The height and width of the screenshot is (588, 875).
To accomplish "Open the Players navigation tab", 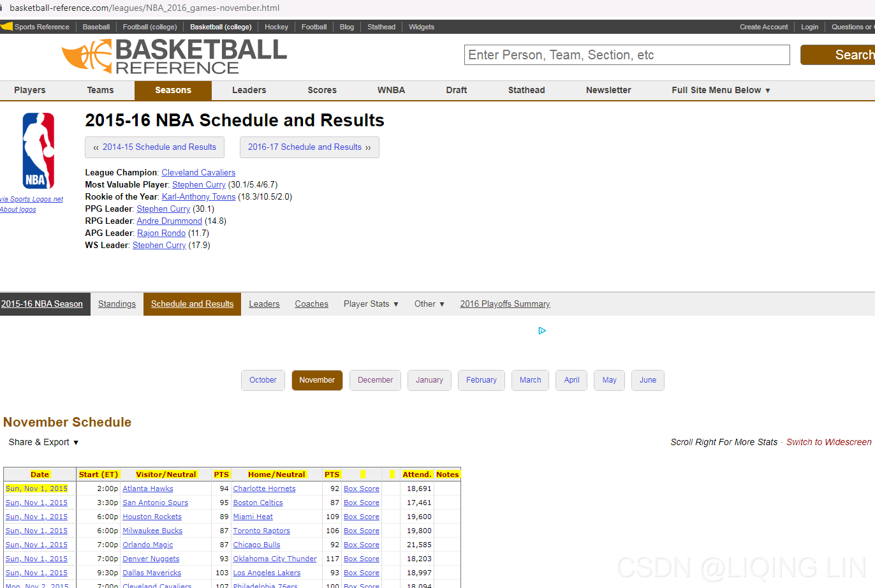I will click(x=30, y=90).
